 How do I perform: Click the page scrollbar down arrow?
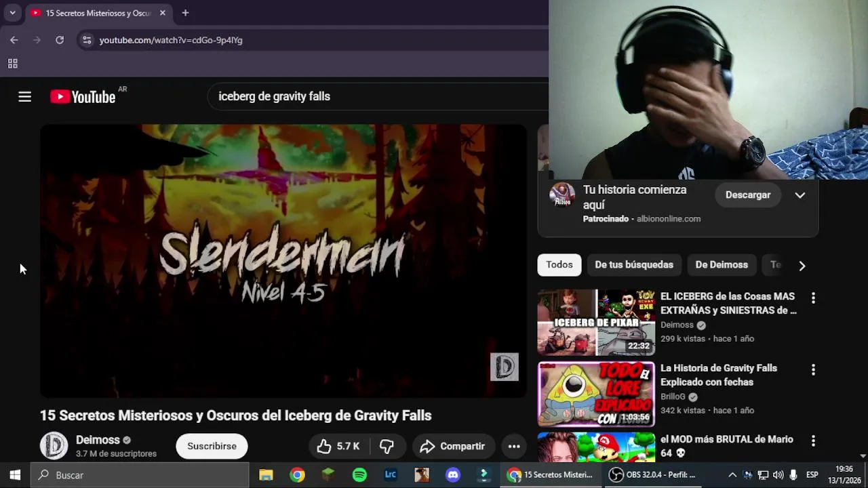[x=863, y=456]
